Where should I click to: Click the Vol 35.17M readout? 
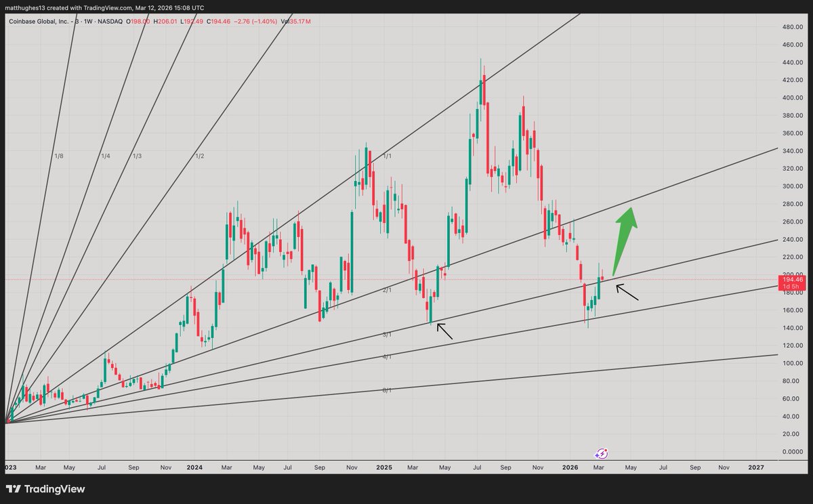[x=297, y=22]
